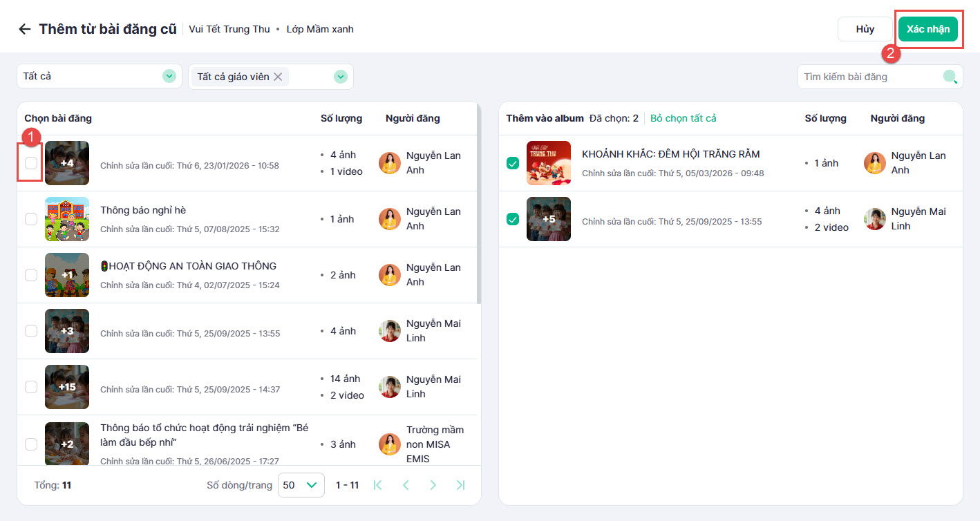
Task: Uncheck KHOẢNH KHẮC: ĐÊM HỘI TRĂNG RẰM post
Action: click(x=513, y=163)
